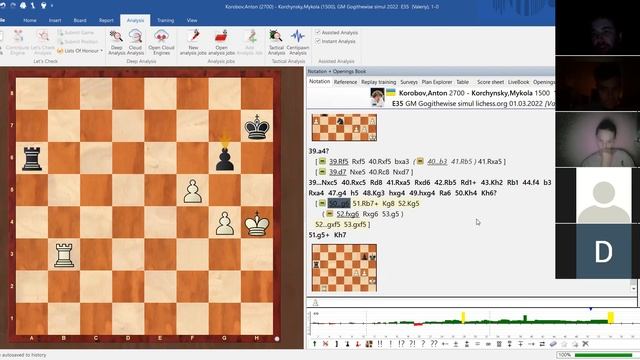Click the lower diagram thumbnail in notation
The image size is (640, 360).
(344, 268)
